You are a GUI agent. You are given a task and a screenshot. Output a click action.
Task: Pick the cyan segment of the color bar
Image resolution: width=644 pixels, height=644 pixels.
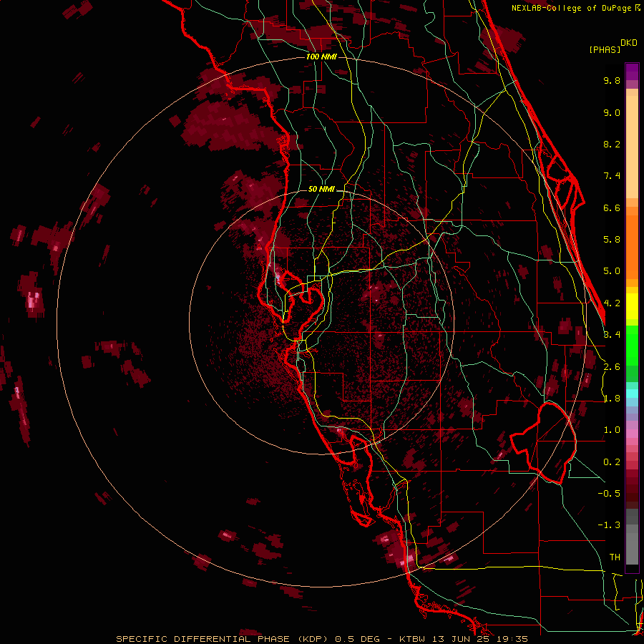tap(632, 394)
